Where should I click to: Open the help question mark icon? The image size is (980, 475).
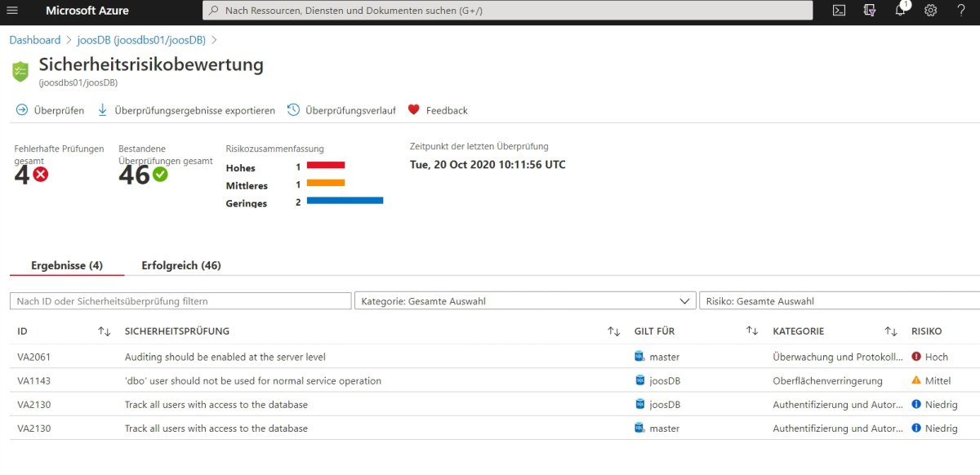(x=962, y=11)
